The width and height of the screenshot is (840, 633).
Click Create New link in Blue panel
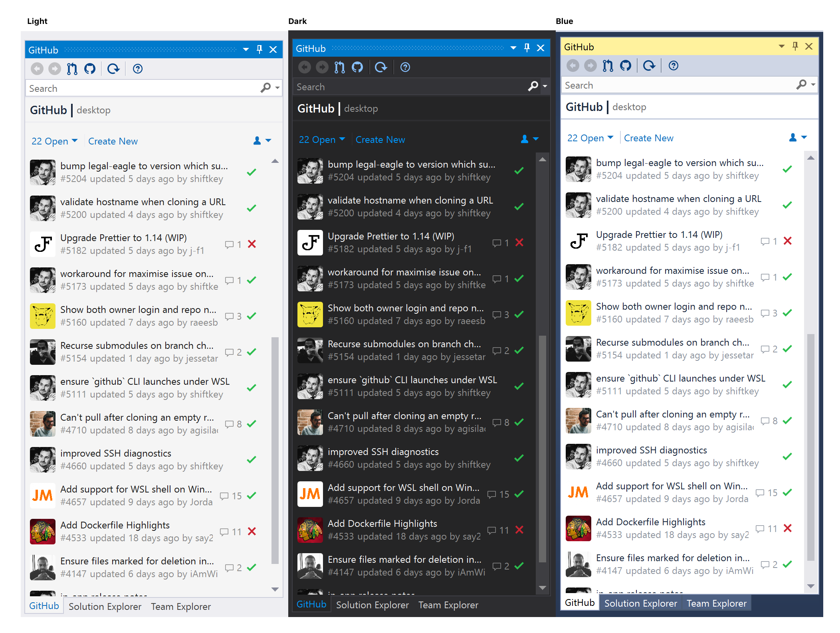(x=648, y=138)
